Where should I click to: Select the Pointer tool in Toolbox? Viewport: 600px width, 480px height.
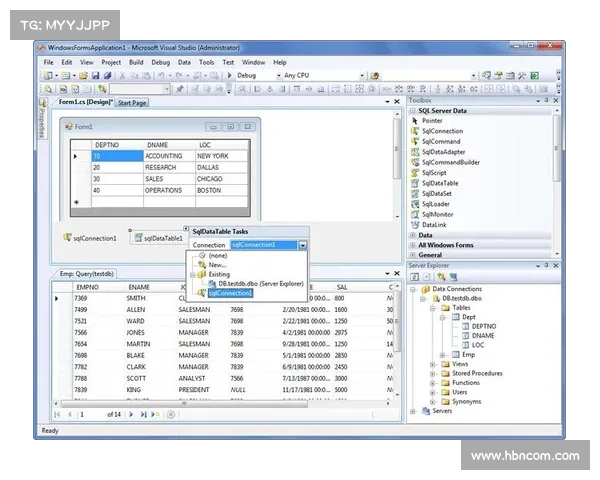tap(432, 121)
